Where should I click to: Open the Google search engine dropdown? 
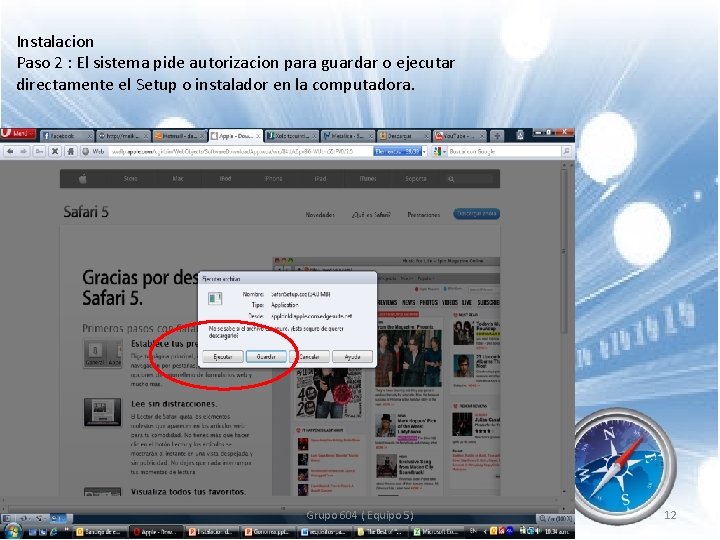pyautogui.click(x=439, y=151)
